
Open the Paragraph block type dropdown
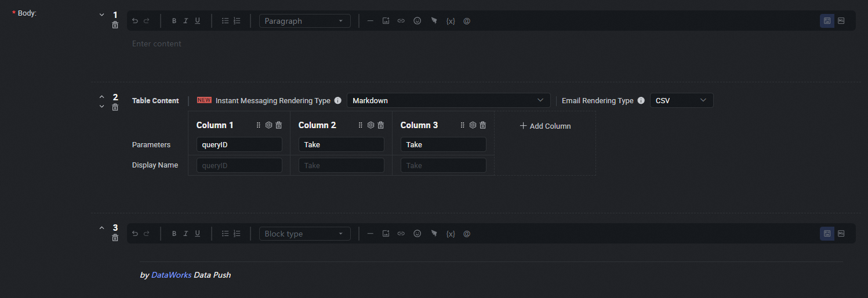(x=305, y=21)
